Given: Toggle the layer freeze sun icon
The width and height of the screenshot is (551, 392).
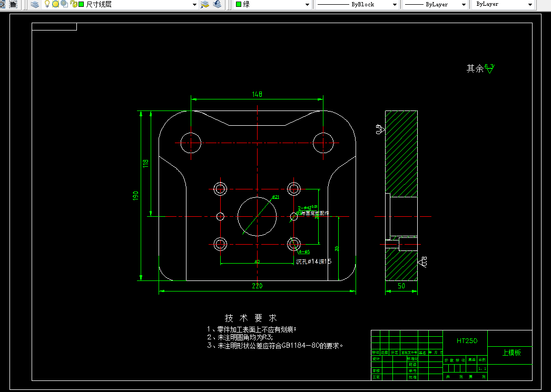Looking at the screenshot, I should tap(55, 4).
